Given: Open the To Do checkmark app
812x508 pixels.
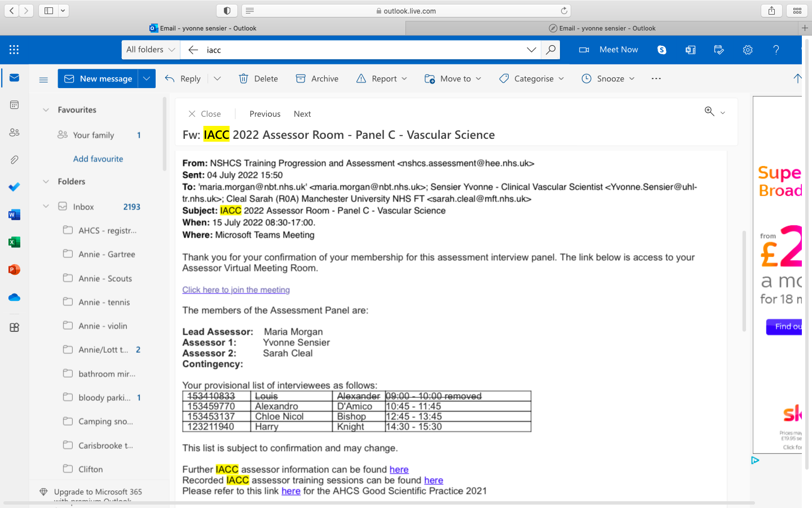Looking at the screenshot, I should coord(14,187).
